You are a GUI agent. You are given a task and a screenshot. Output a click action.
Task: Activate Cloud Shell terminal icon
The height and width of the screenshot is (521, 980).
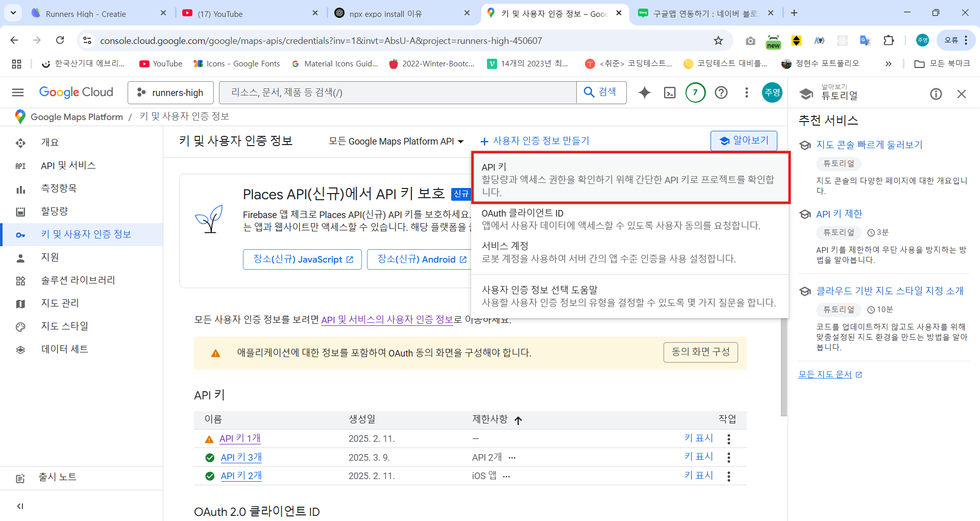[670, 92]
